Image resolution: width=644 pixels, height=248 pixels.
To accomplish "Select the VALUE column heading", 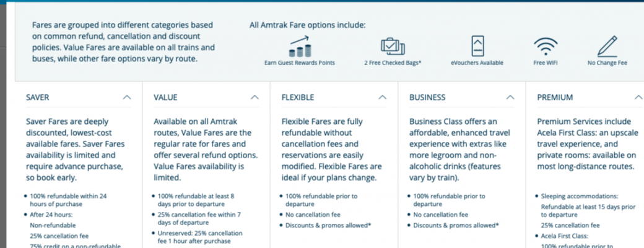I will point(165,97).
